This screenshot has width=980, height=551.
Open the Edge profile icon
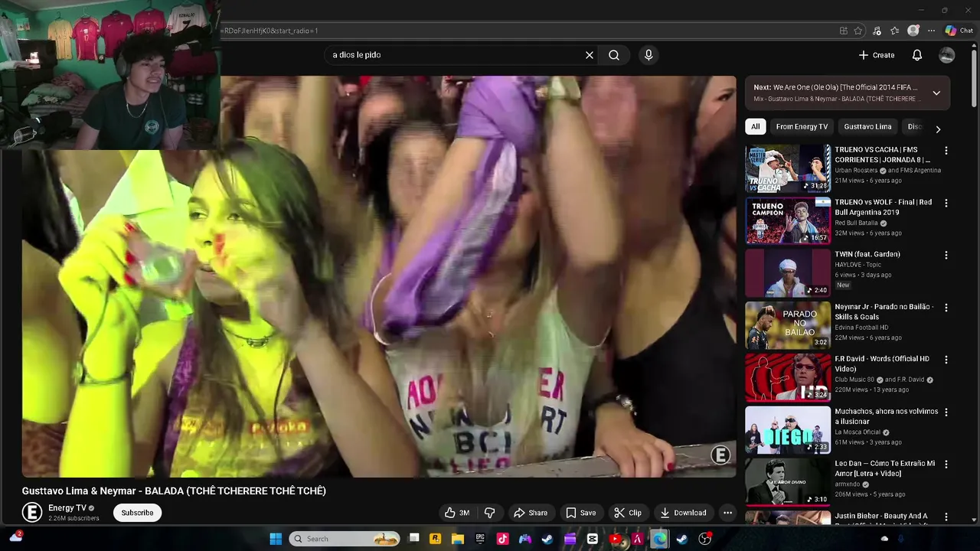913,31
